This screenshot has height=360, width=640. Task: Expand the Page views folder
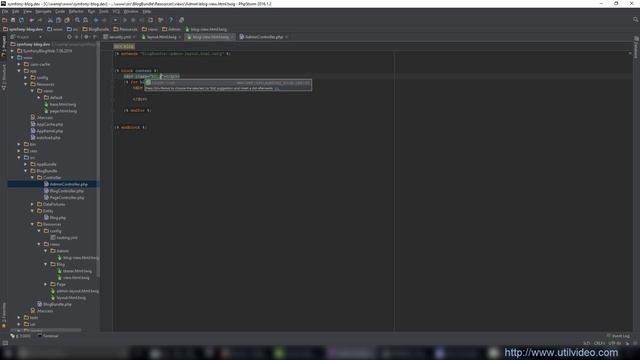coord(46,284)
